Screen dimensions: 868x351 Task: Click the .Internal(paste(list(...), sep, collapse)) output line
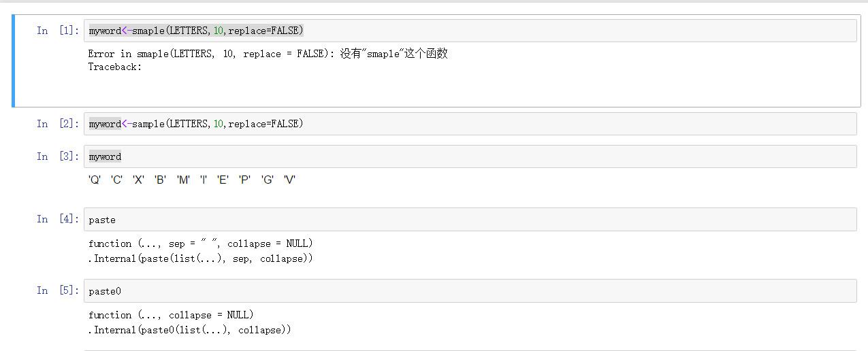200,258
